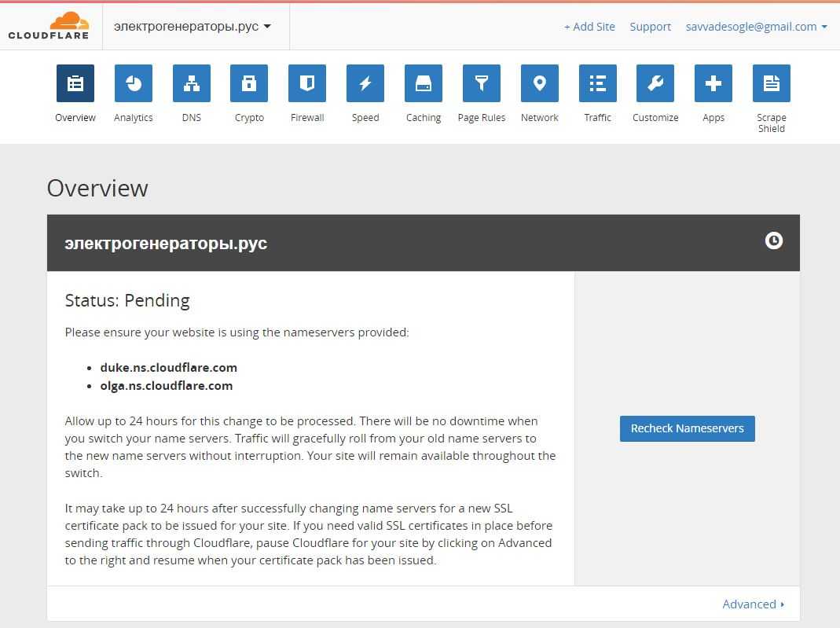
Task: Select the Page Rules funnel icon
Action: 482,83
